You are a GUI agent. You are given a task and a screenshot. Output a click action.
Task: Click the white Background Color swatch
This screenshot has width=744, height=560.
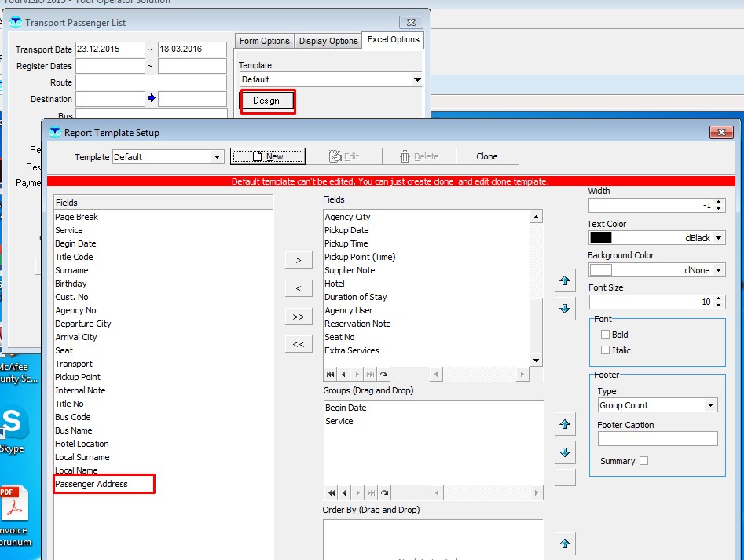[601, 270]
